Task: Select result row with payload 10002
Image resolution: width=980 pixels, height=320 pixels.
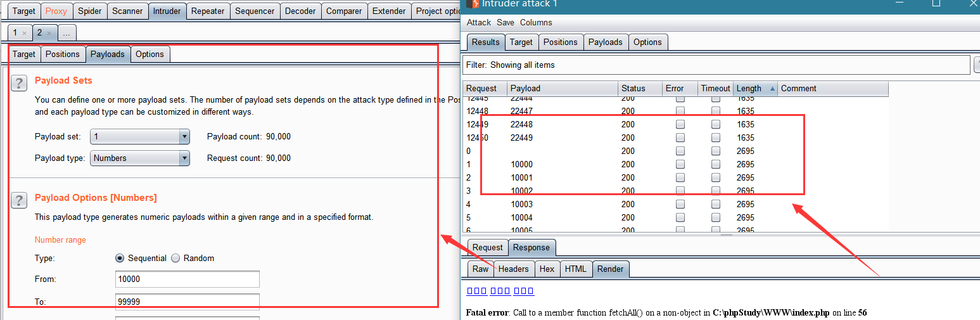Action: (676, 191)
